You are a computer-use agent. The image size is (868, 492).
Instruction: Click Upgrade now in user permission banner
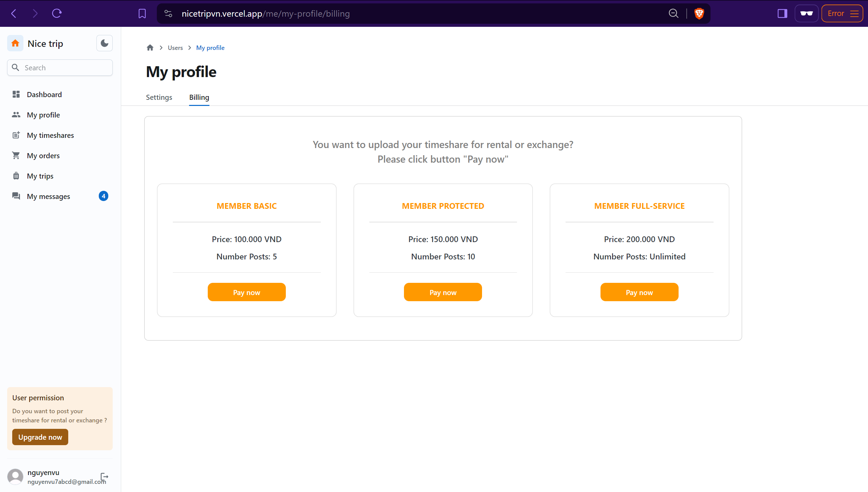tap(40, 437)
